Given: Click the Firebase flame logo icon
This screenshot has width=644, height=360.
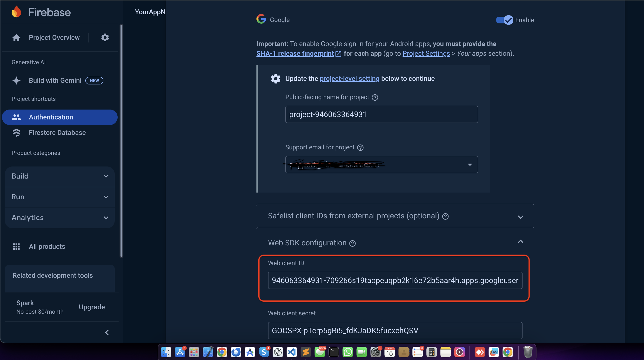Looking at the screenshot, I should [16, 12].
